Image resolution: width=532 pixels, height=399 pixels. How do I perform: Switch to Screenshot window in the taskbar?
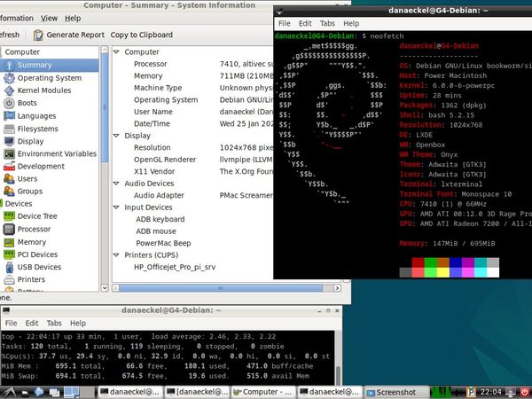pyautogui.click(x=395, y=391)
